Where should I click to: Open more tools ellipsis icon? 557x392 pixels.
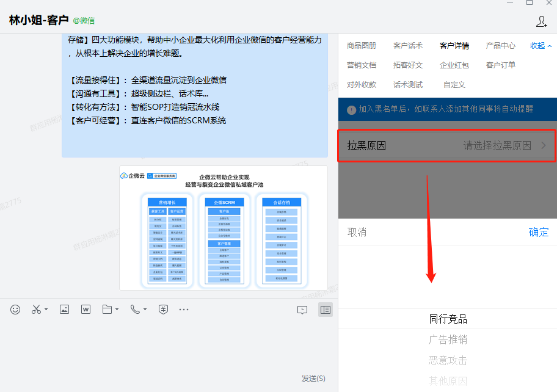(x=184, y=310)
